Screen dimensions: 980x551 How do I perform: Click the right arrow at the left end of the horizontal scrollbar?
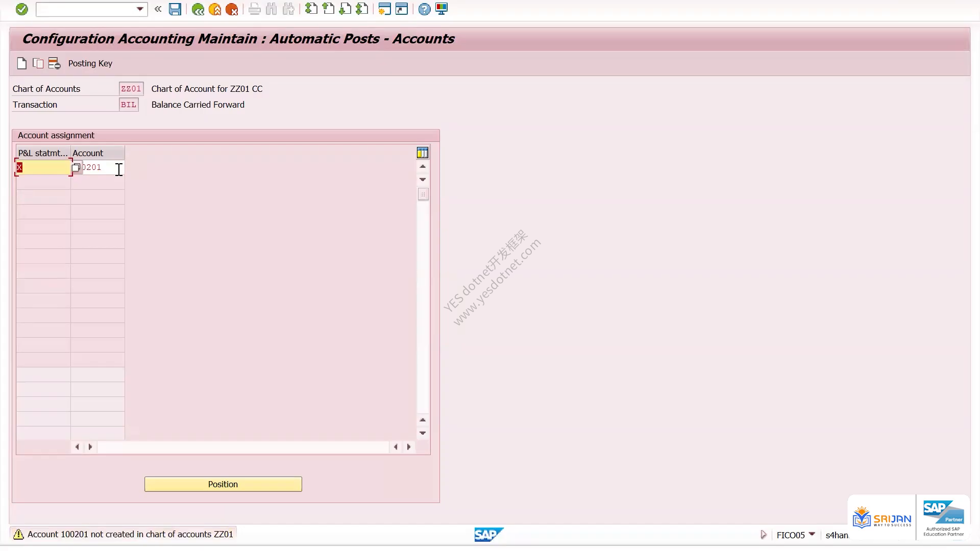tap(90, 447)
